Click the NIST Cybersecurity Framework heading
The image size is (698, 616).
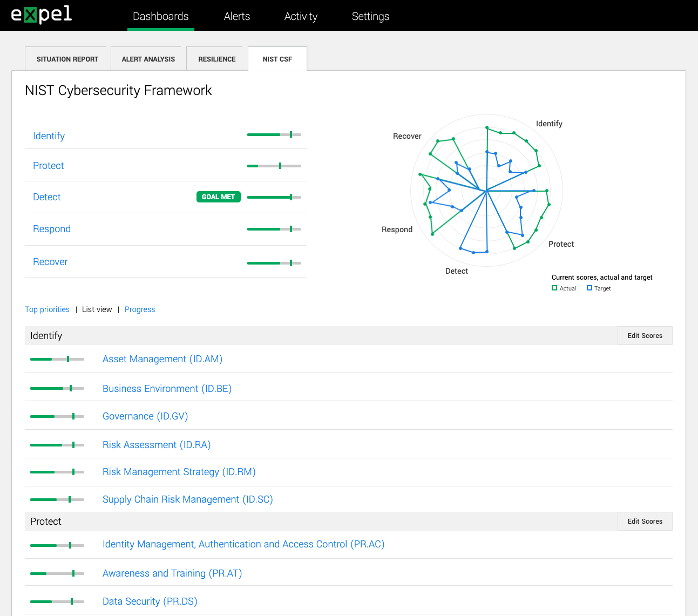click(x=118, y=90)
